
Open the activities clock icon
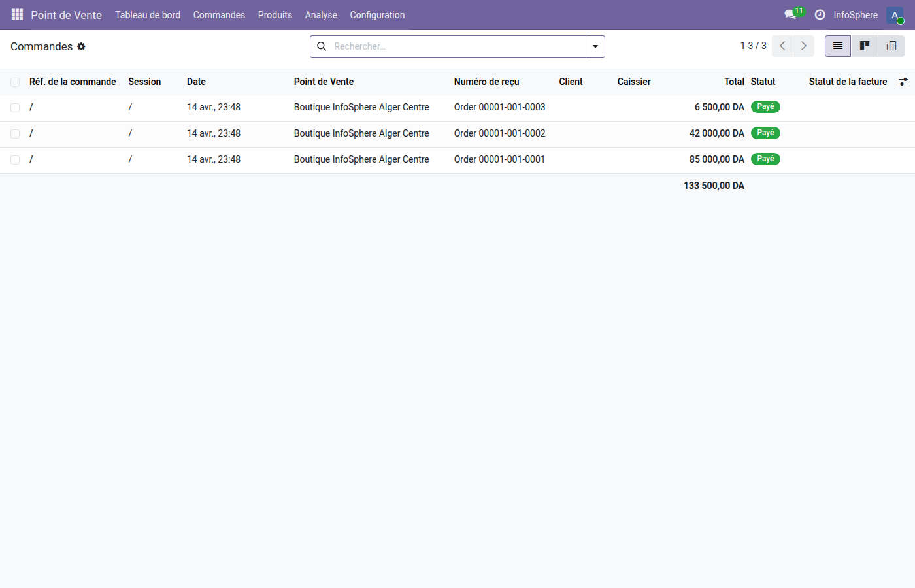click(x=820, y=14)
